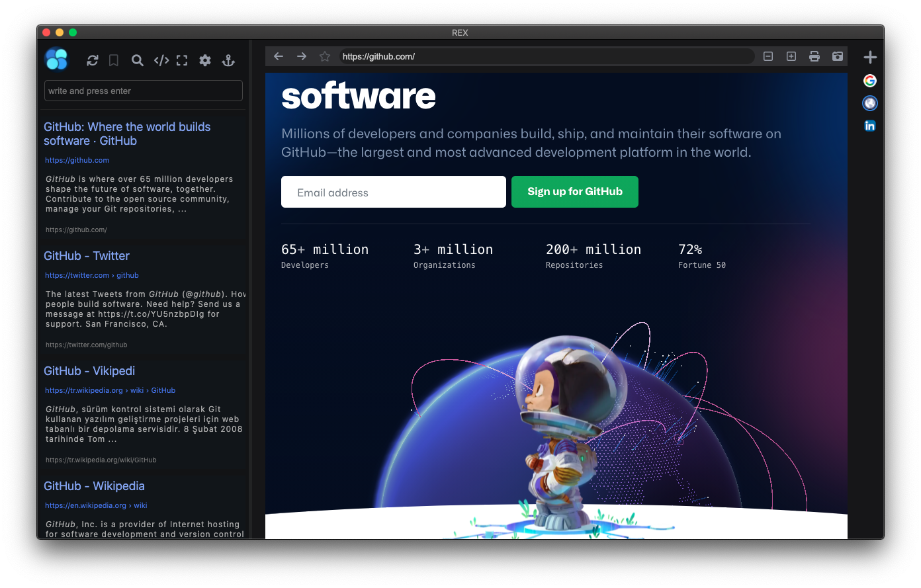Open the settings gear icon
The image size is (921, 588).
(x=205, y=60)
